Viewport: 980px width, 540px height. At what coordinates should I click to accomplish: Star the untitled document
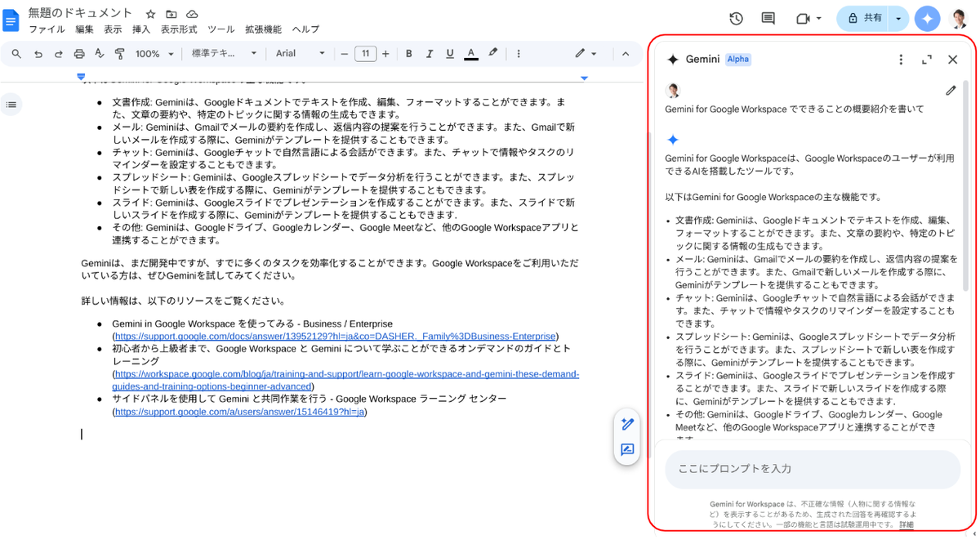click(x=150, y=14)
